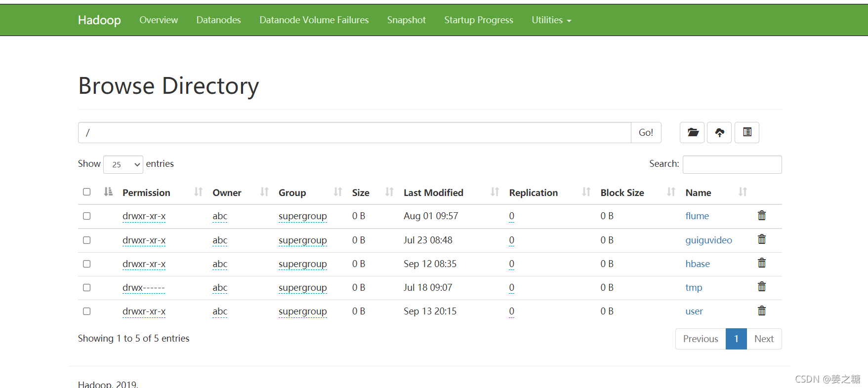Sort by Size column arrow icon
The width and height of the screenshot is (868, 388).
pos(389,192)
